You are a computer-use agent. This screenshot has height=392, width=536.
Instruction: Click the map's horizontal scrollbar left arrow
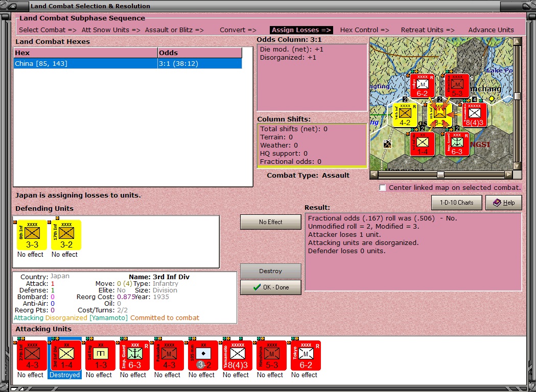tap(374, 175)
